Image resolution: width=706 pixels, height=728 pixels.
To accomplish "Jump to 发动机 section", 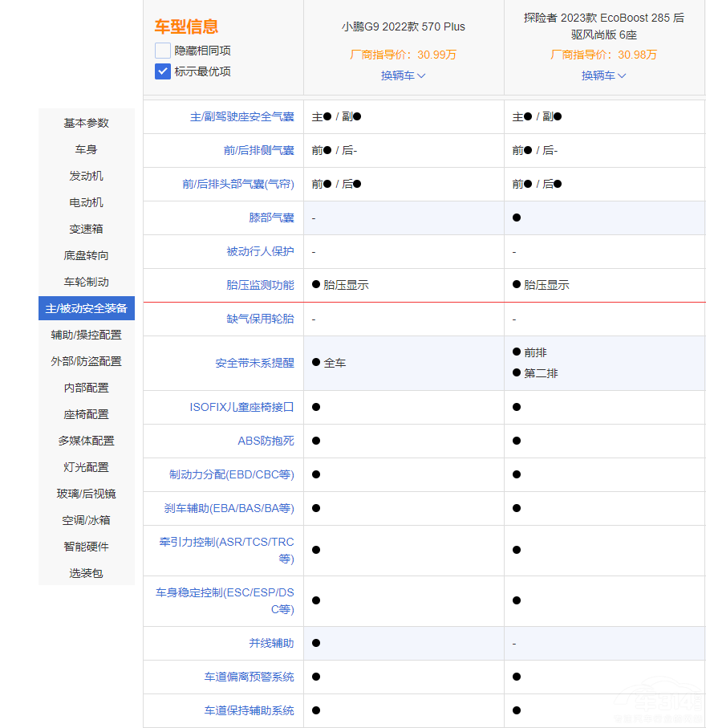I will click(x=86, y=176).
